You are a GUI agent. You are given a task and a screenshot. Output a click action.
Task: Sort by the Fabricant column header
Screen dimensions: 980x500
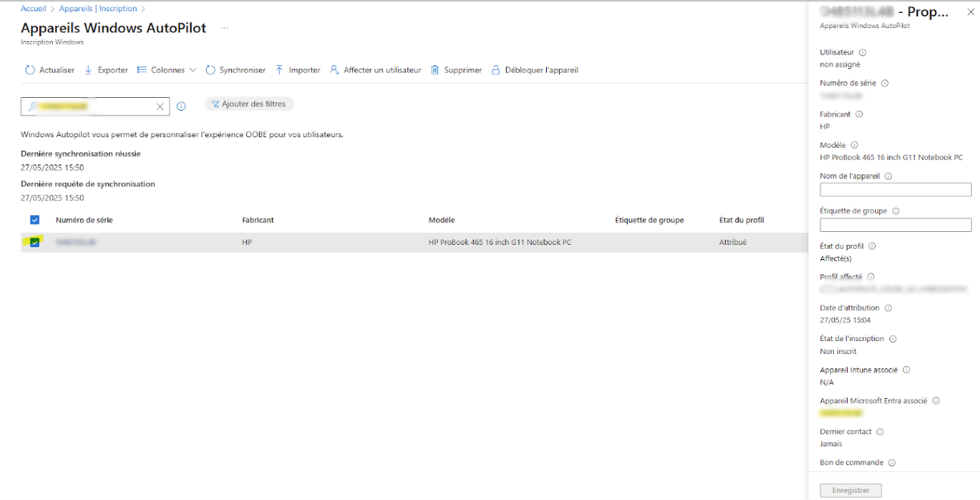(x=257, y=220)
